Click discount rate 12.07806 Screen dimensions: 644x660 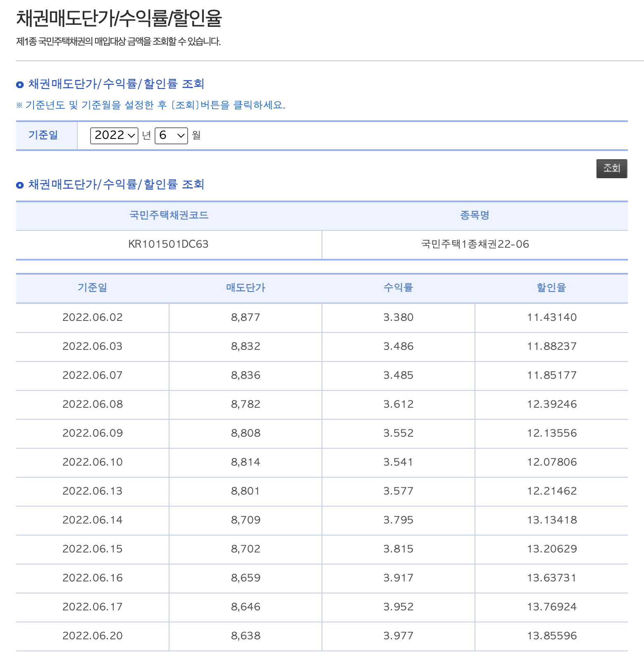click(x=552, y=462)
